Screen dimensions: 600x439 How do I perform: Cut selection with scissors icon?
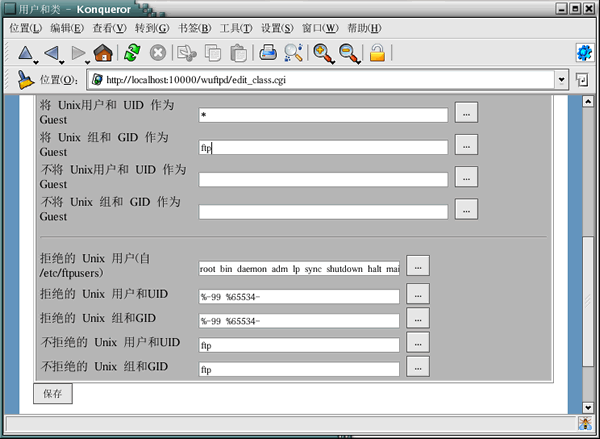(186, 53)
